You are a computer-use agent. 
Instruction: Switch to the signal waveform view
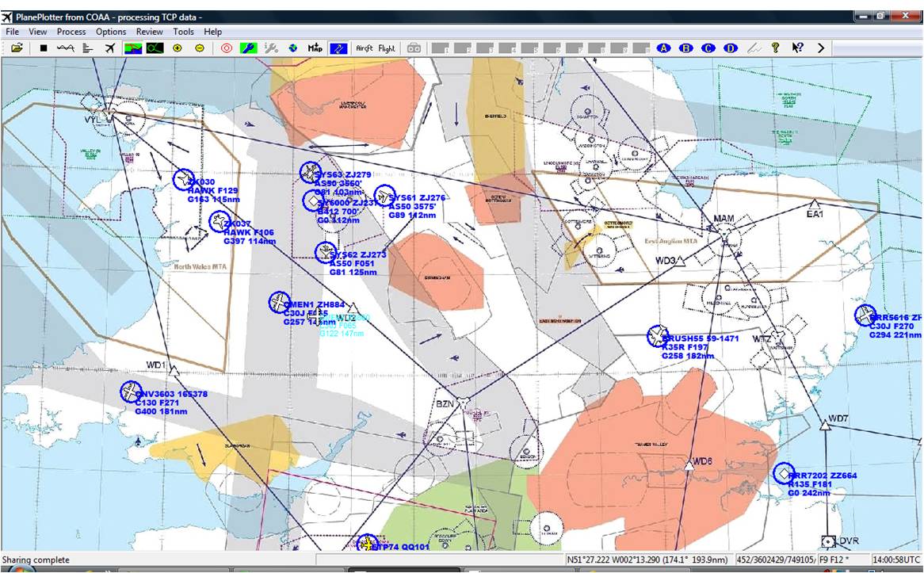click(65, 48)
